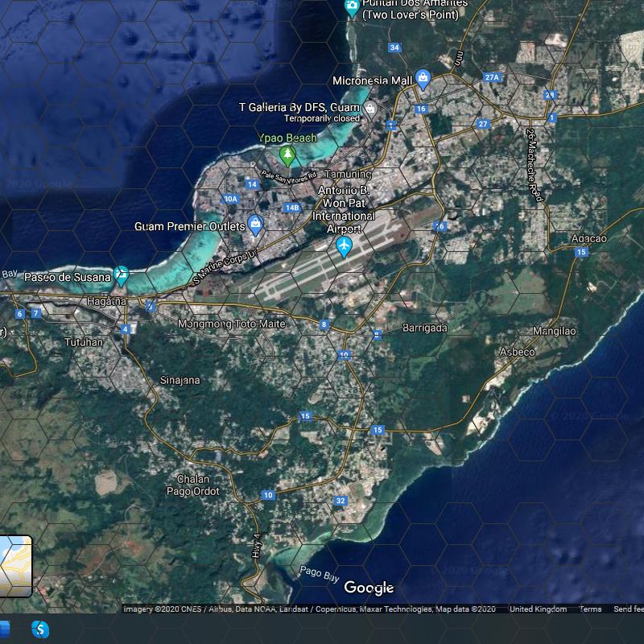Screen dimensions: 644x644
Task: Click the Tamuning place label
Action: point(349,174)
